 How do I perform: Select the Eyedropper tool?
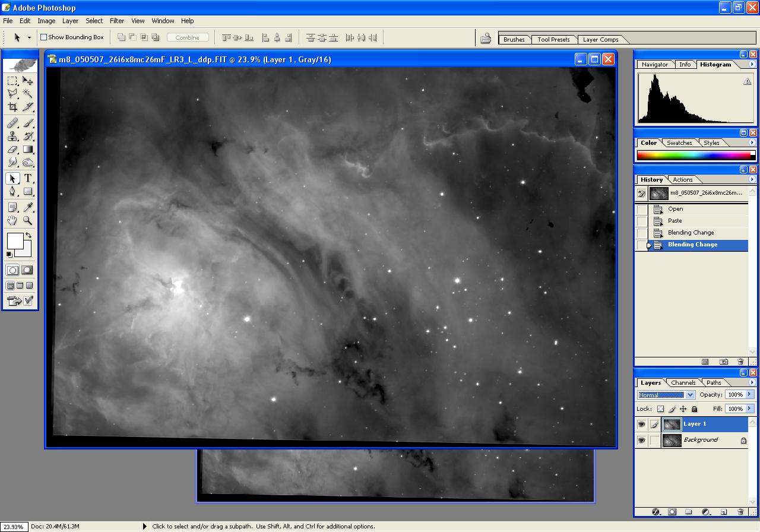click(x=27, y=207)
